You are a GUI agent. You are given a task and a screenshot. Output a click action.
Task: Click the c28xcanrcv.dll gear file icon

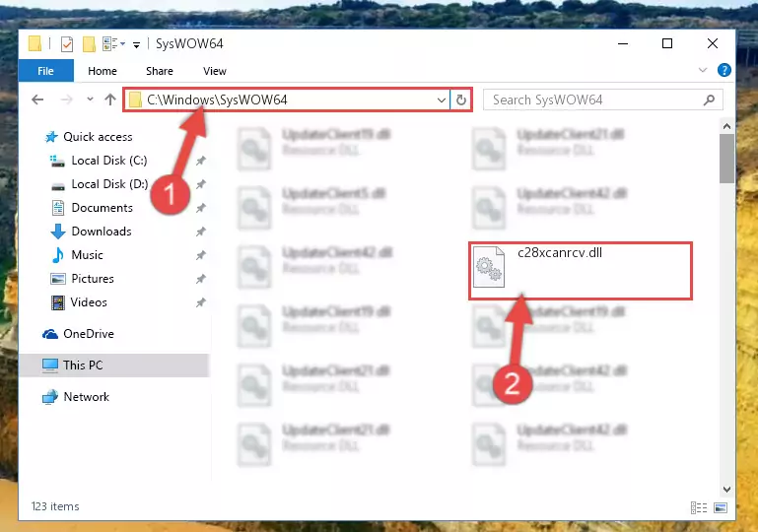(x=489, y=267)
